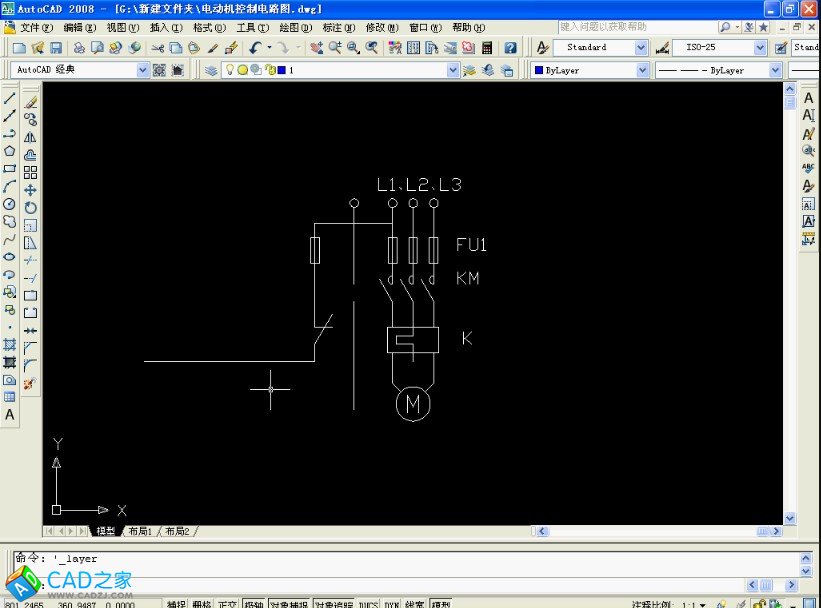821x608 pixels.
Task: Click the Multiline Text tool
Action: coord(9,414)
